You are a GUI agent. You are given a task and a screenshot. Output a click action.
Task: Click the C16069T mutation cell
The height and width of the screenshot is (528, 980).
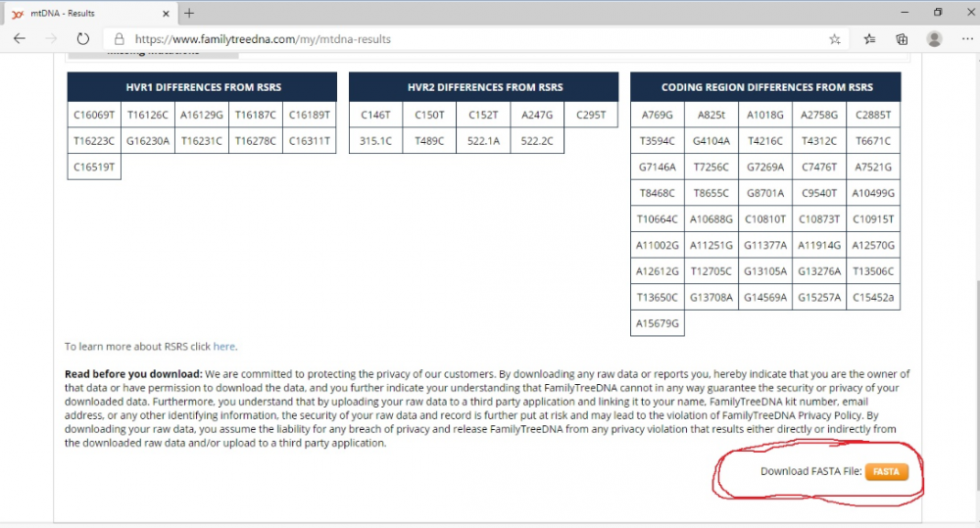[94, 115]
